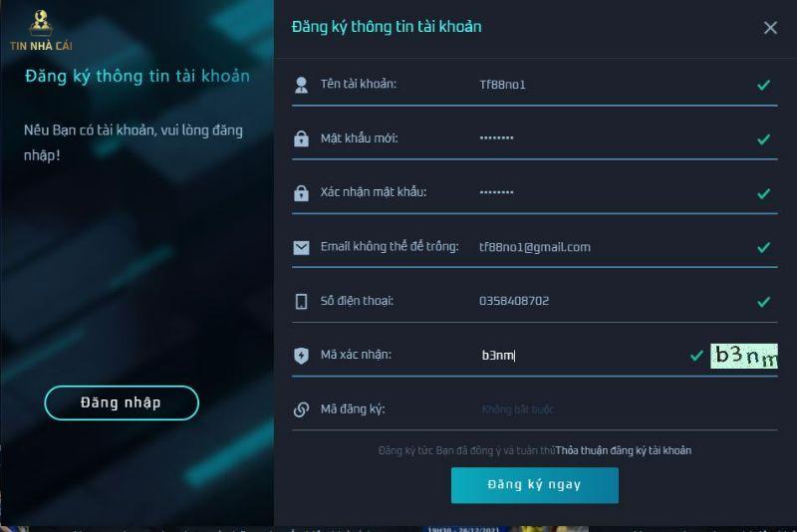Click the shield icon beside Mã xác nhận
This screenshot has height=532, width=797.
point(301,356)
